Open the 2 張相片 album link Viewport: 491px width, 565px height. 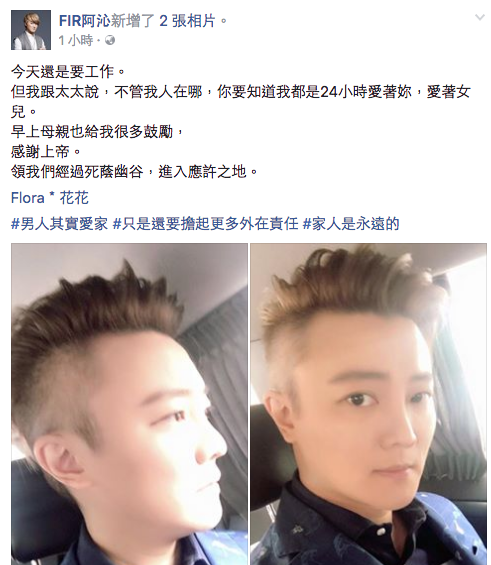[187, 21]
